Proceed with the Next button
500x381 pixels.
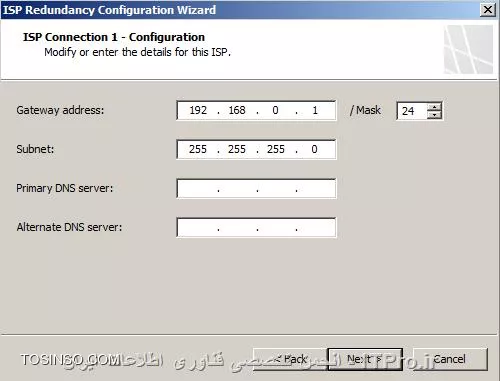click(365, 359)
